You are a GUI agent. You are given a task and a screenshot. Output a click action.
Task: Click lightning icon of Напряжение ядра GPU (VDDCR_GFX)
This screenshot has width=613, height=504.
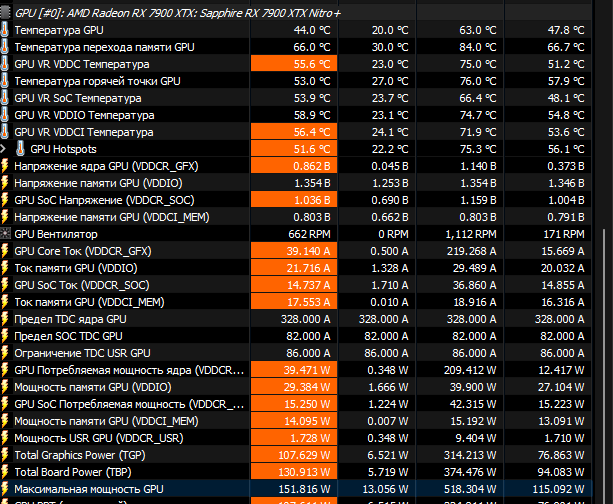tap(5, 166)
